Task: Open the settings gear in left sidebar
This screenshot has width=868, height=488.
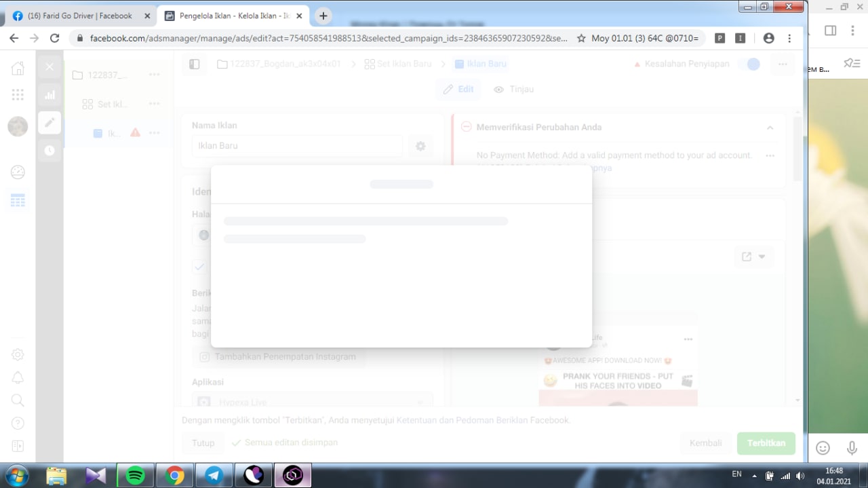Action: tap(18, 354)
